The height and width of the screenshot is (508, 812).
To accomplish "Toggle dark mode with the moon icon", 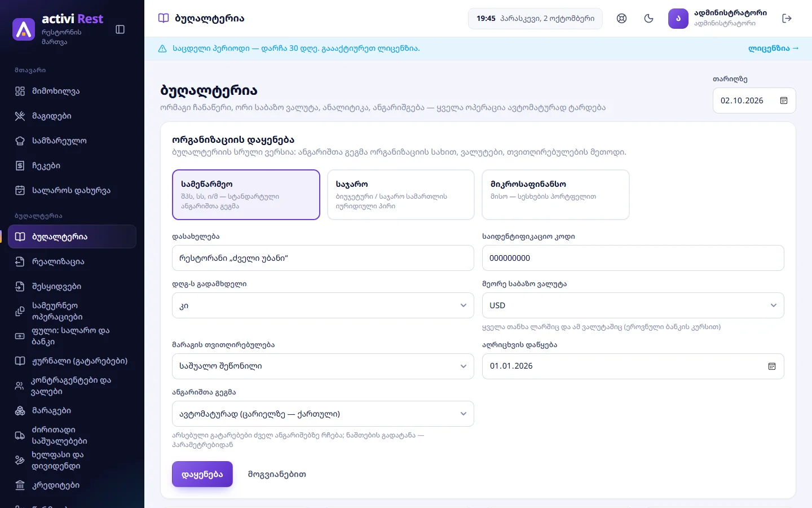I will coord(648,18).
